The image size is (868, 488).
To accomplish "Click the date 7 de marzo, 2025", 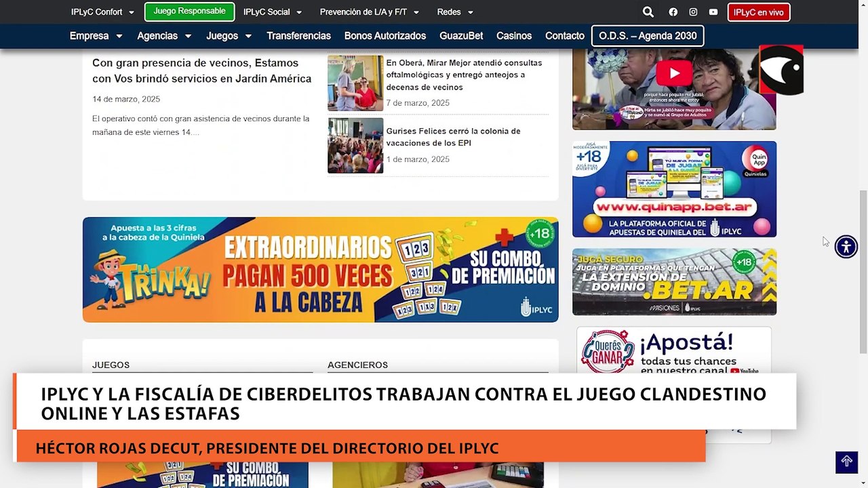I will pyautogui.click(x=418, y=103).
